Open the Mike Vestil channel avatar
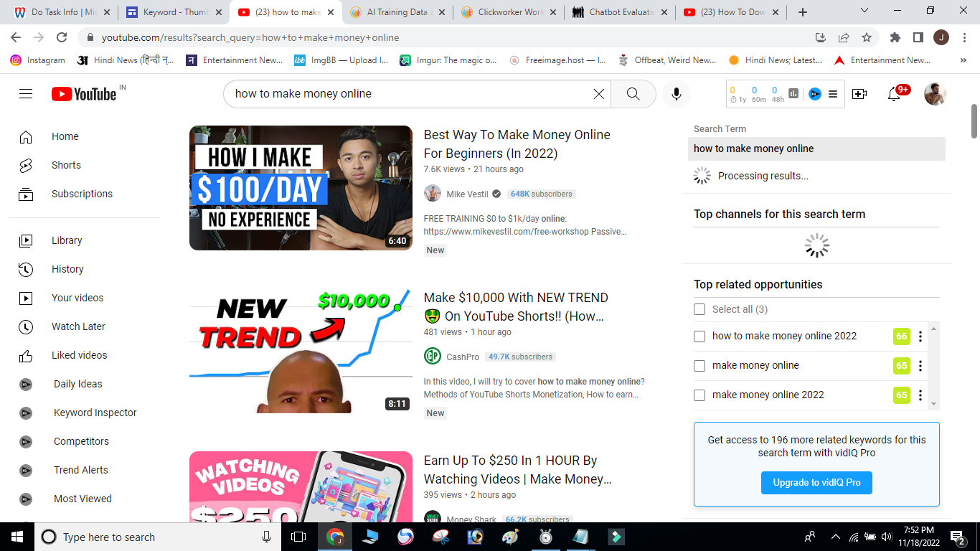 pyautogui.click(x=433, y=194)
